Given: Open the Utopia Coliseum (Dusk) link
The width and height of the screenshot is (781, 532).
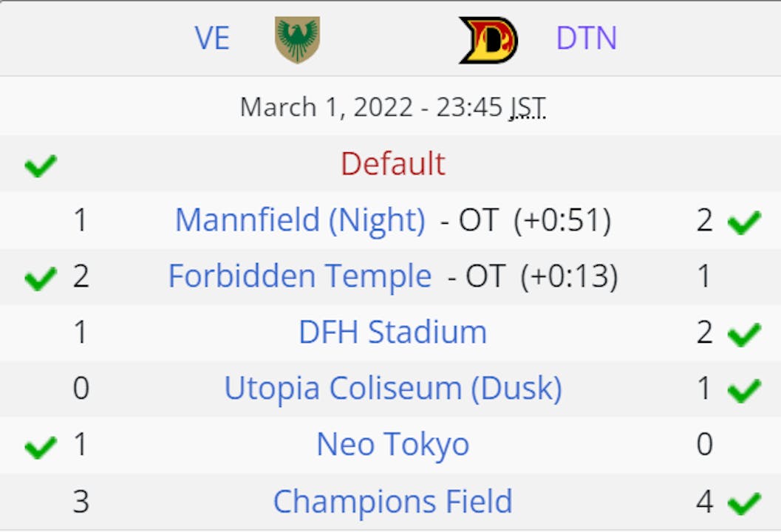Looking at the screenshot, I should point(392,389).
